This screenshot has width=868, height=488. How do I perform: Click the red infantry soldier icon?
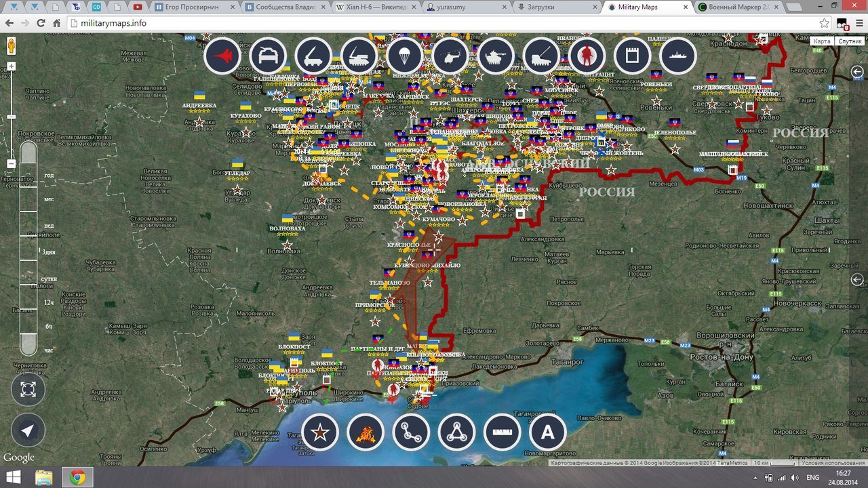(587, 56)
